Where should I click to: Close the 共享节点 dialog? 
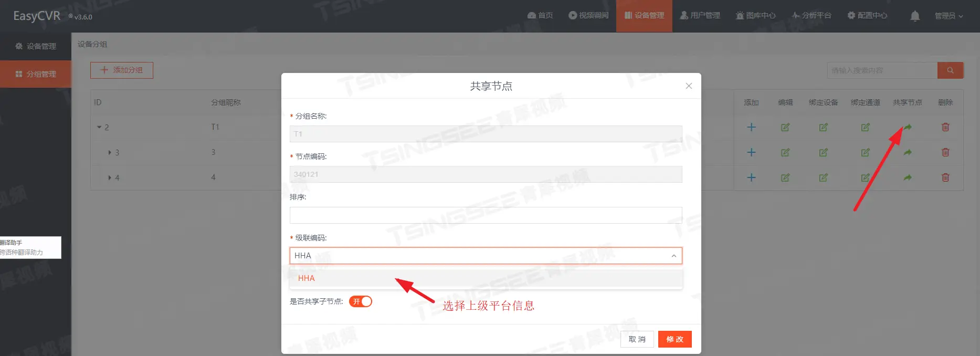(689, 86)
